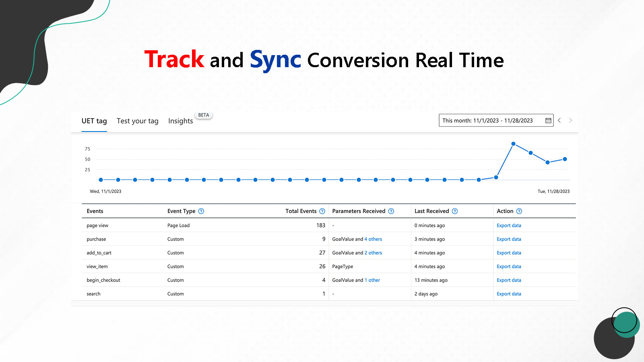This screenshot has height=362, width=644.
Task: Click the Total Events column header
Action: (x=301, y=211)
